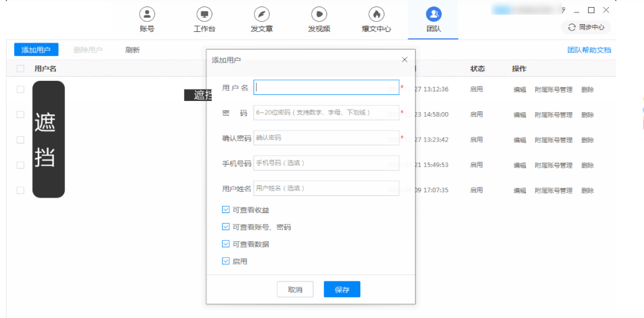Click the 刷新 refresh toolbar item

[132, 50]
